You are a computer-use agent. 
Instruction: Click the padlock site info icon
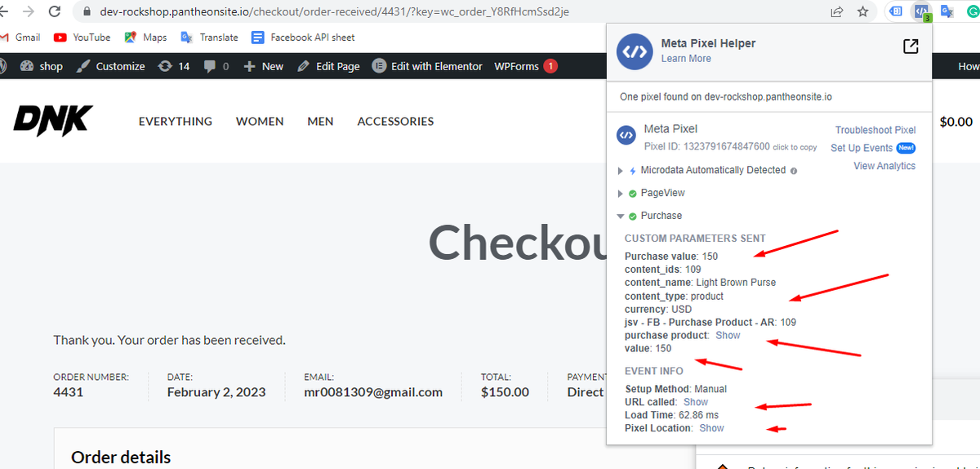(87, 11)
